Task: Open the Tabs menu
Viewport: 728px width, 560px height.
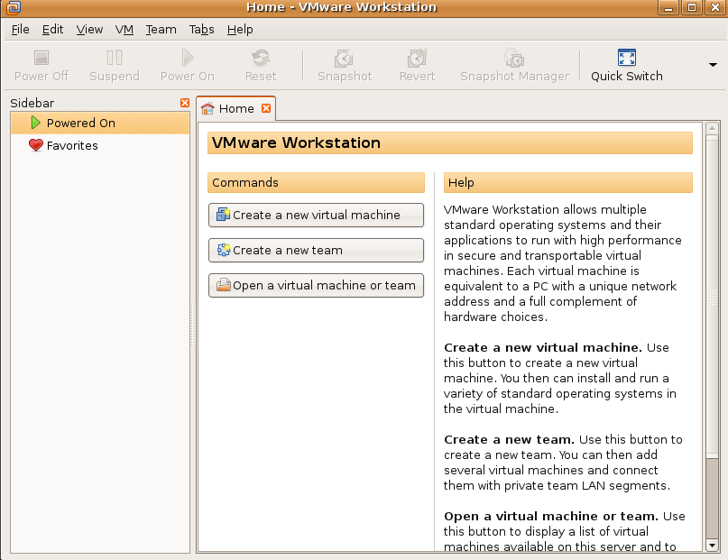Action: click(201, 30)
